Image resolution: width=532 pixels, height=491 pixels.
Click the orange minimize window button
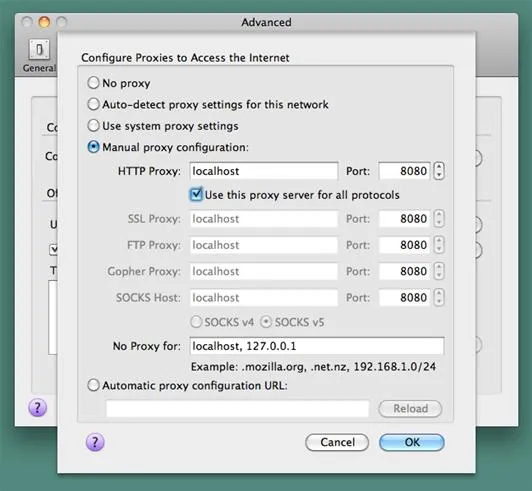[x=44, y=22]
